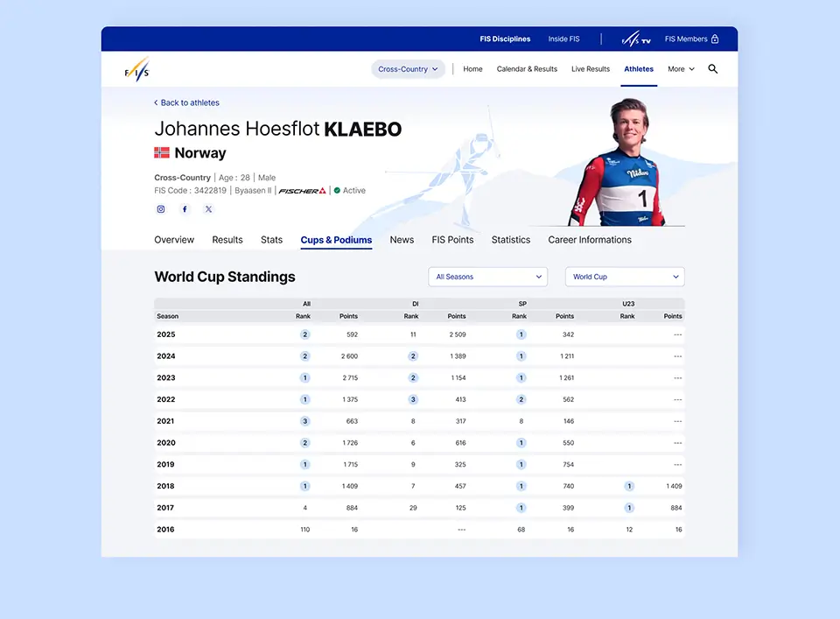Click the 2018 season row label
The width and height of the screenshot is (840, 619).
[165, 486]
